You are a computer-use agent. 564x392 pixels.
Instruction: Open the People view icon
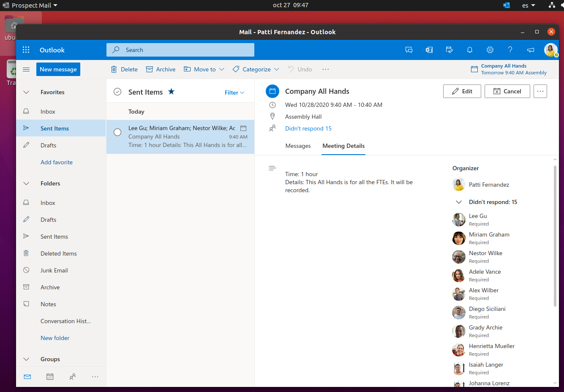pyautogui.click(x=72, y=376)
